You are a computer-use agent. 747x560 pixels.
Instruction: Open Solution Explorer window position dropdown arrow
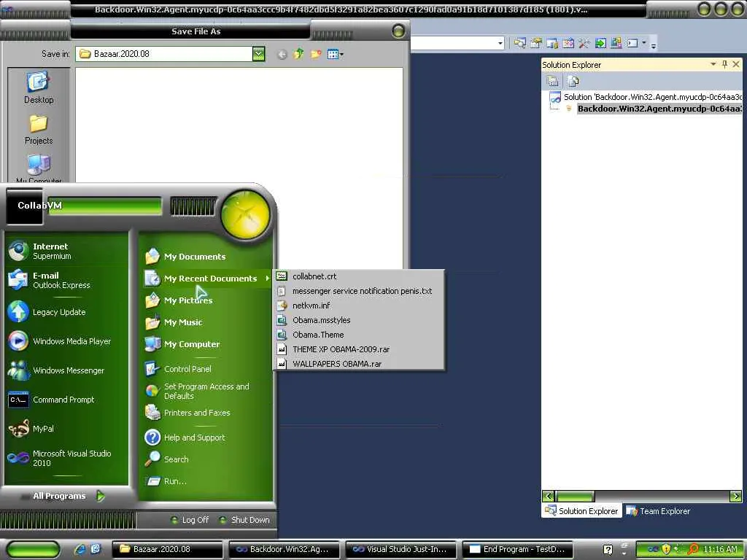point(713,64)
